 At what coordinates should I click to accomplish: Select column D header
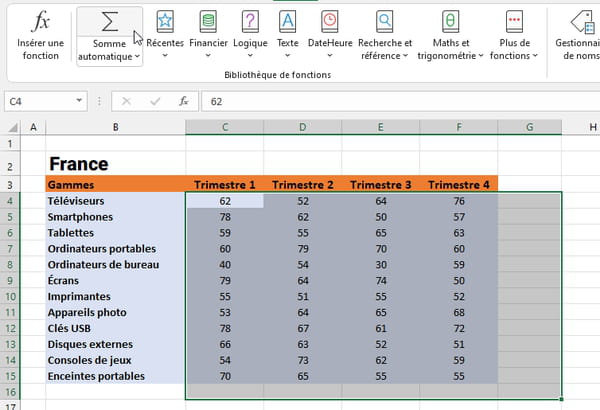tap(303, 127)
